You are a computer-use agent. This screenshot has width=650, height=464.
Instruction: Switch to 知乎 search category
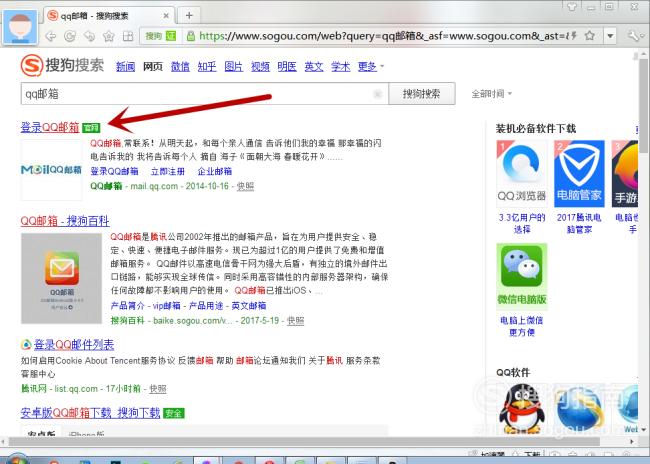click(x=207, y=66)
